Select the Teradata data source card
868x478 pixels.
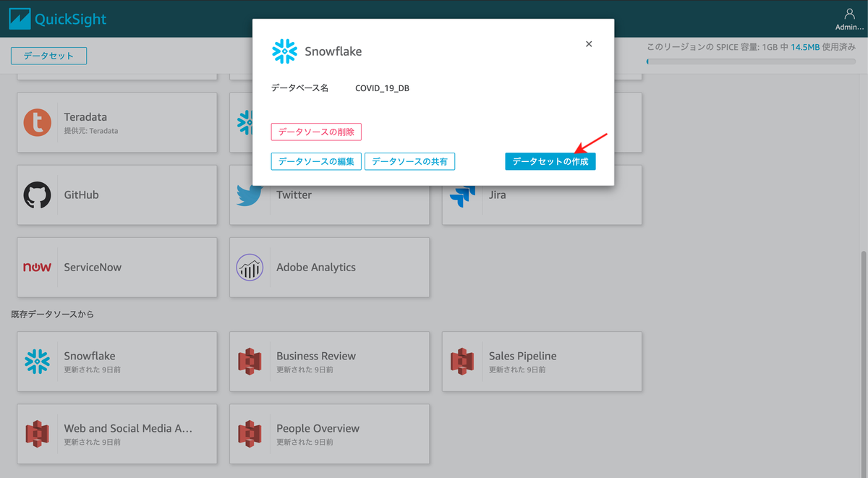(x=117, y=122)
